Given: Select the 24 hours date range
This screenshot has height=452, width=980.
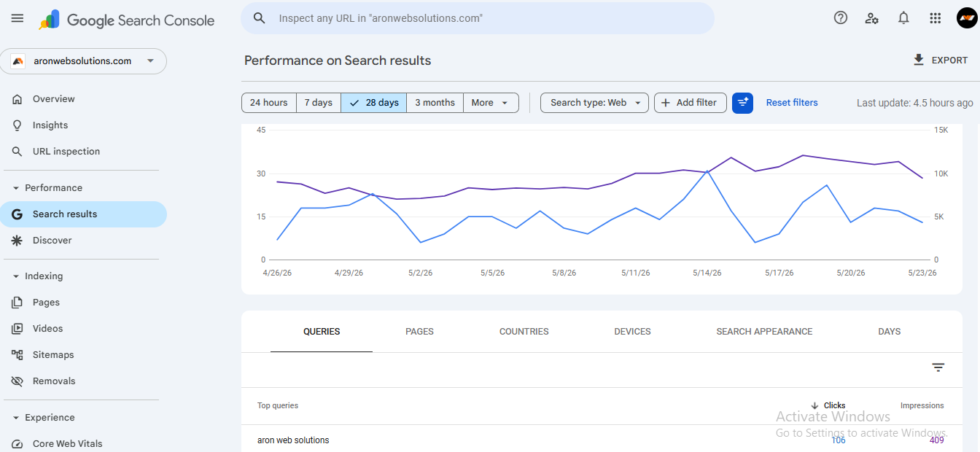Looking at the screenshot, I should coord(269,103).
